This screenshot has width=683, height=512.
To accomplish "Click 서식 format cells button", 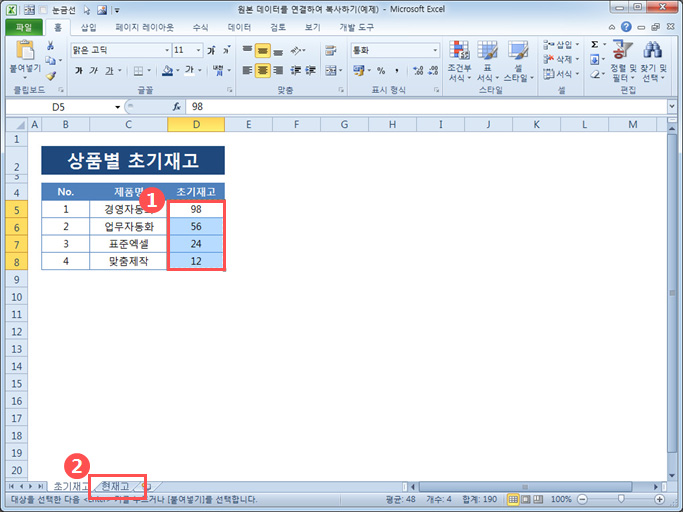I will point(561,74).
